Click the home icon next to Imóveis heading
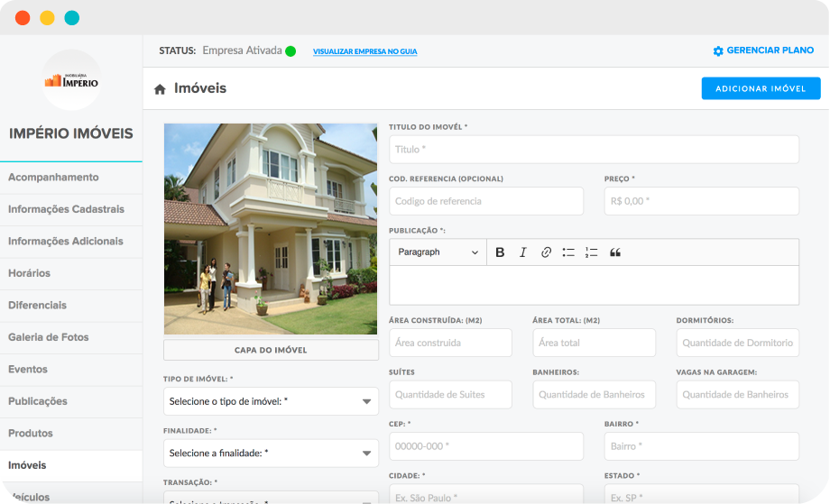This screenshot has width=830, height=504. [160, 89]
